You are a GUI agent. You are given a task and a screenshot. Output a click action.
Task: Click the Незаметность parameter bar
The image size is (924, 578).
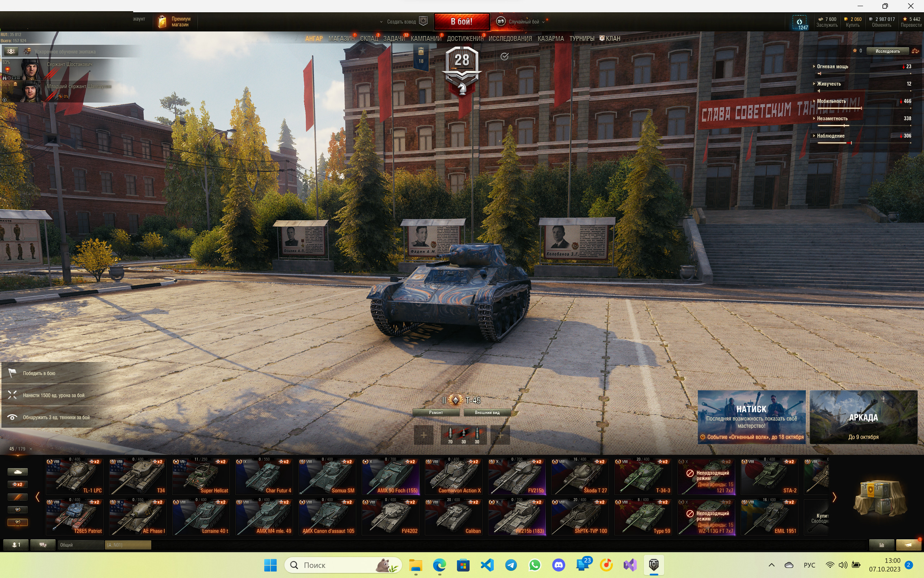(864, 125)
